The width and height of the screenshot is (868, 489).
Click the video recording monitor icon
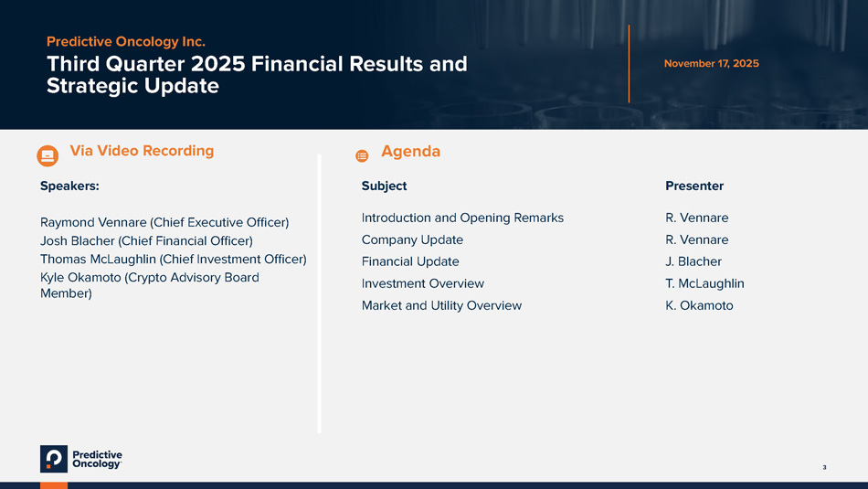click(48, 155)
